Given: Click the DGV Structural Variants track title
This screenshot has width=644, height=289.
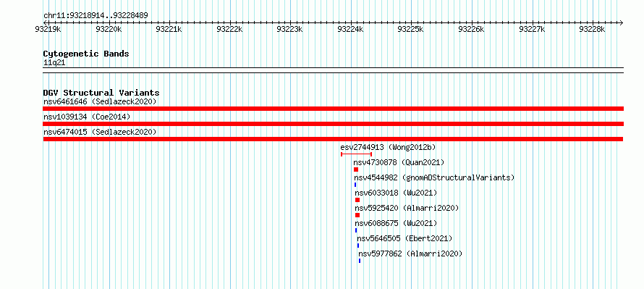Looking at the screenshot, I should pos(101,93).
